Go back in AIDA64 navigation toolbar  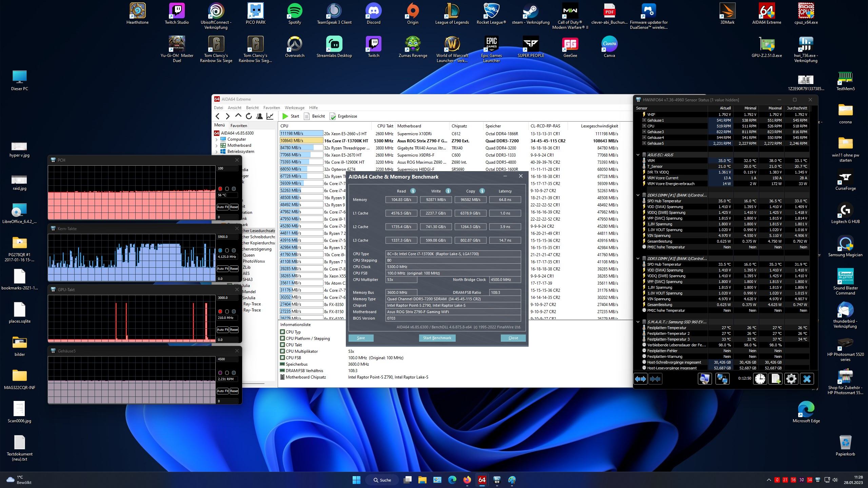coord(217,116)
